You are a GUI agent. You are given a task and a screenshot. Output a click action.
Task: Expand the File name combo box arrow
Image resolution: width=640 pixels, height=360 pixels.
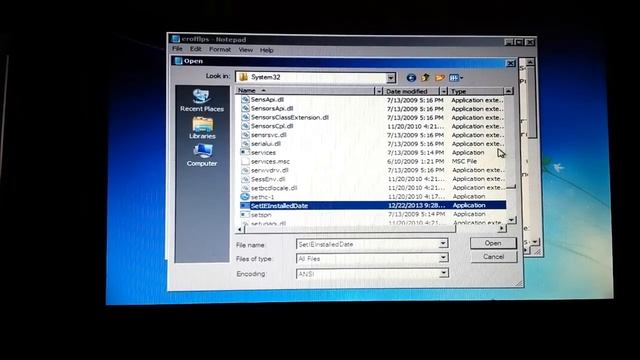pyautogui.click(x=443, y=244)
